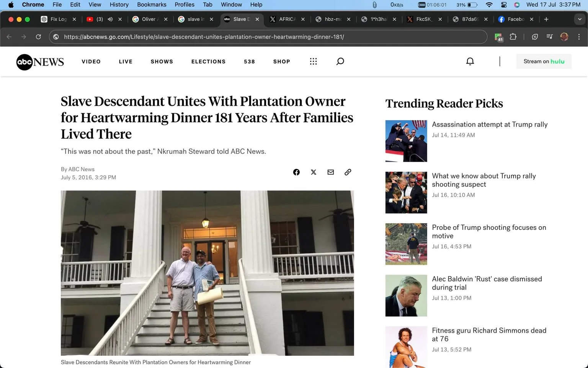Click the Alec Baldwin story thumbnail
The height and width of the screenshot is (368, 588).
click(x=406, y=296)
